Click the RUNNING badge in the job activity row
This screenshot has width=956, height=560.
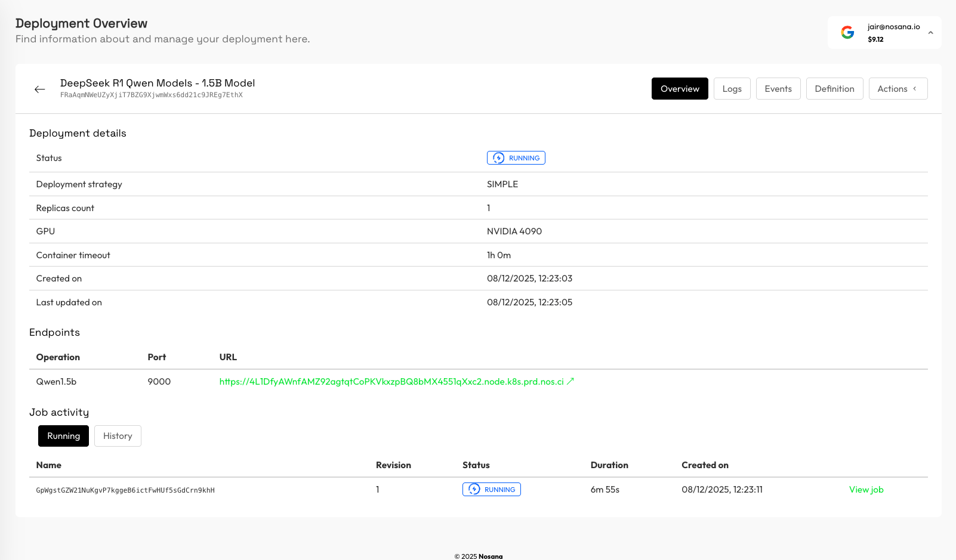[491, 489]
